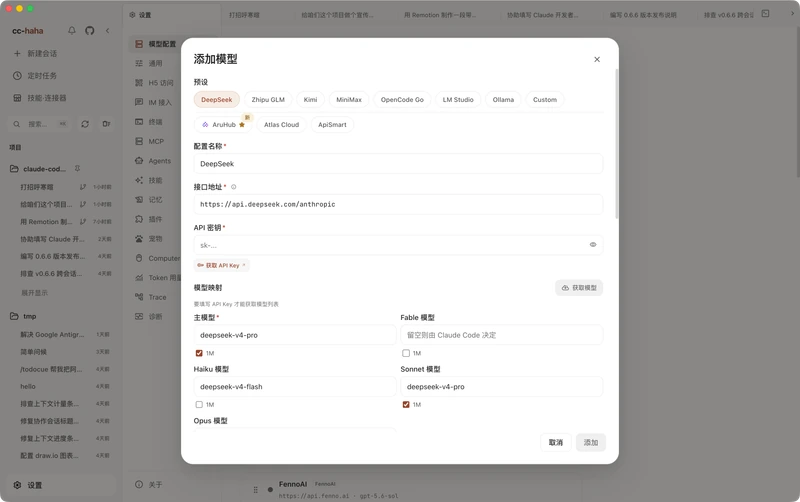Viewport: 800px width, 502px height.
Task: Select the DeepSeek preset
Action: click(x=216, y=99)
